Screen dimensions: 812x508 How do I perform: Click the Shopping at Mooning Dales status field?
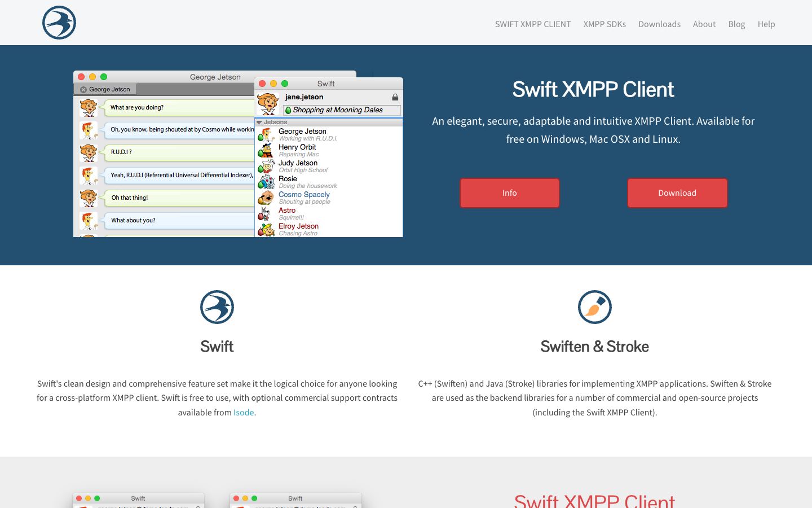click(x=342, y=110)
